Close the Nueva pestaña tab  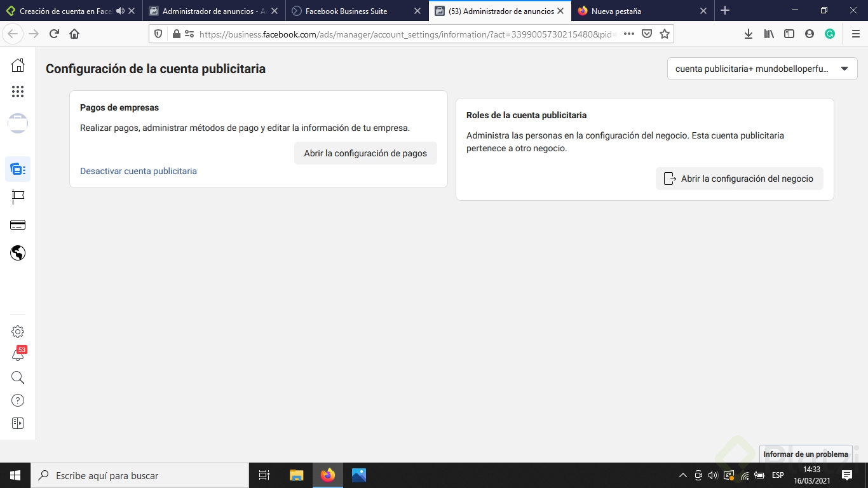(703, 11)
